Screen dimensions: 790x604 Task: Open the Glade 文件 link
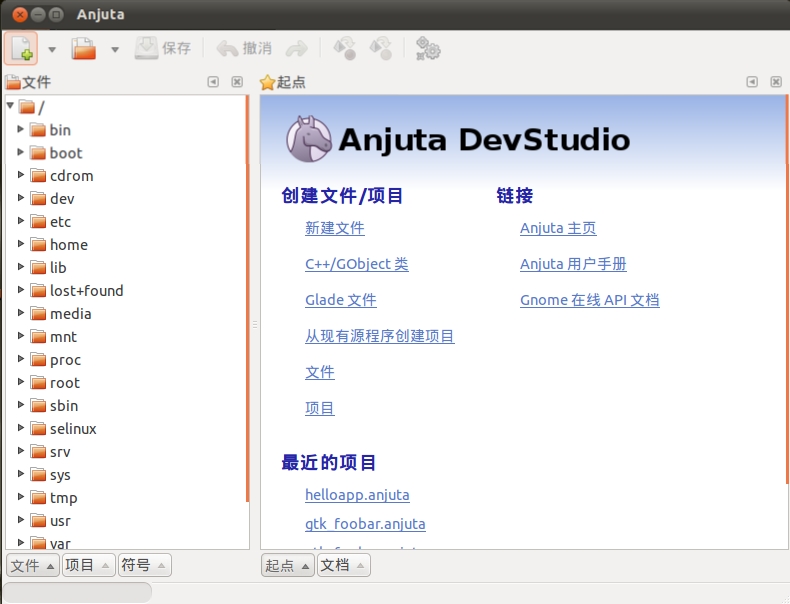341,300
